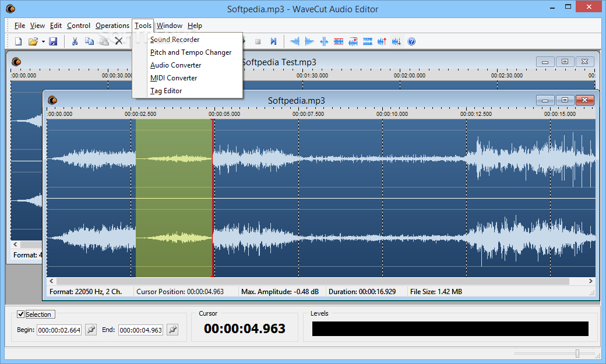Open the Window menu

[x=170, y=26]
